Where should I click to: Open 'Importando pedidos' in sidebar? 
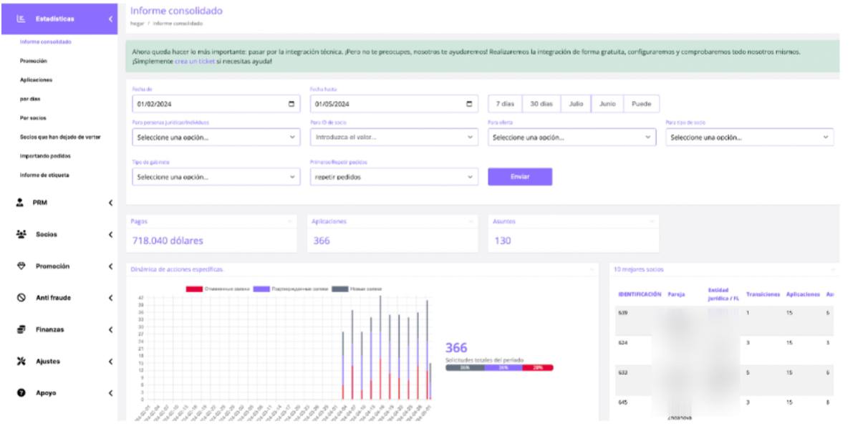point(45,155)
